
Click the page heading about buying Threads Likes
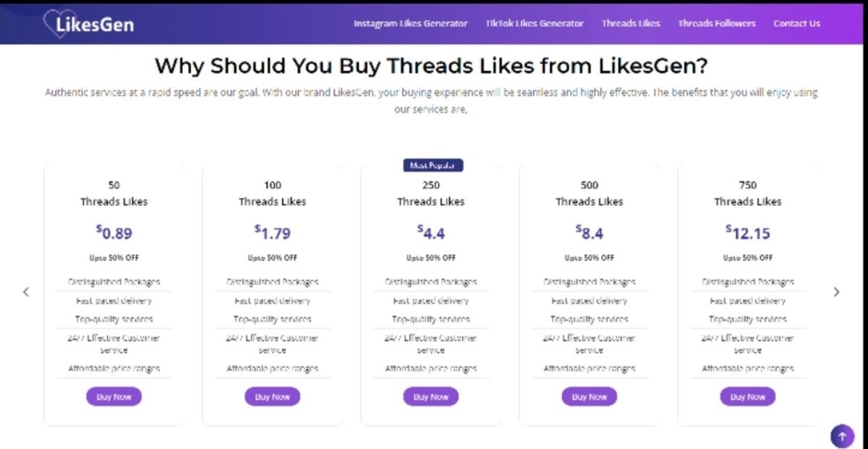click(x=431, y=66)
